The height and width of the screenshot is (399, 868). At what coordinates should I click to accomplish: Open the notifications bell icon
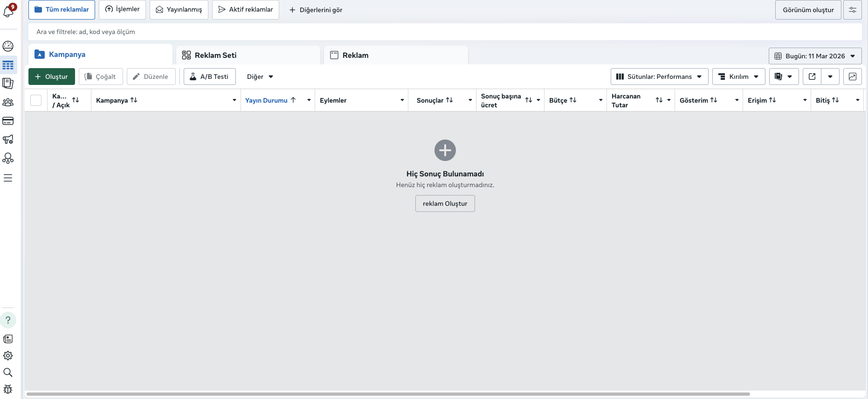pos(8,11)
